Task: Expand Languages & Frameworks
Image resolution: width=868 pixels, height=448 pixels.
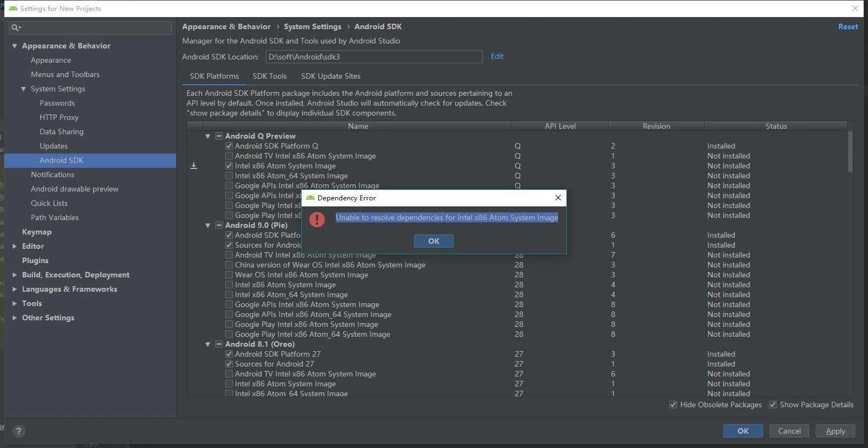Action: click(x=15, y=289)
